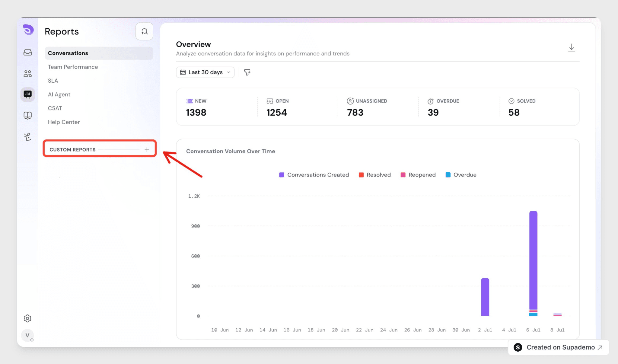618x364 pixels.
Task: Open the settings gear icon
Action: [27, 318]
